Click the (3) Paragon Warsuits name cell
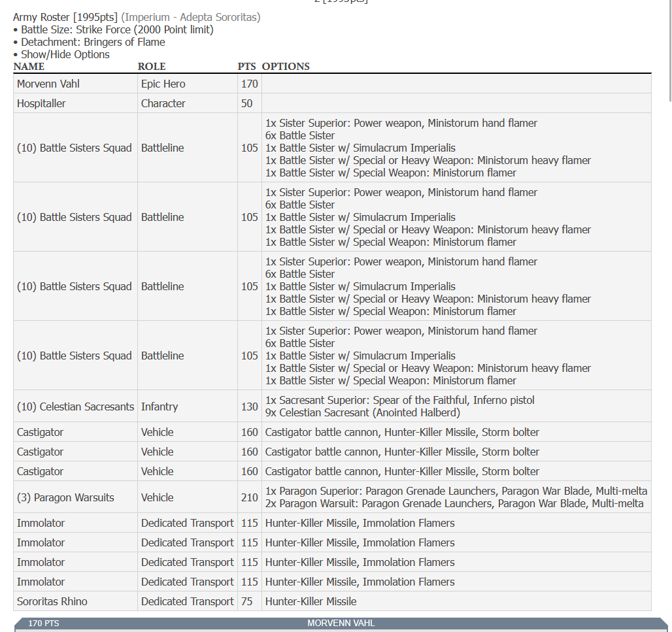Image resolution: width=672 pixels, height=632 pixels. 75,498
